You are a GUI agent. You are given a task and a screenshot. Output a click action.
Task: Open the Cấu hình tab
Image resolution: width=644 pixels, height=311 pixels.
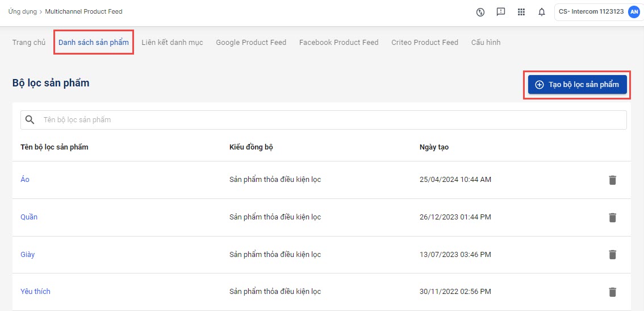(486, 43)
